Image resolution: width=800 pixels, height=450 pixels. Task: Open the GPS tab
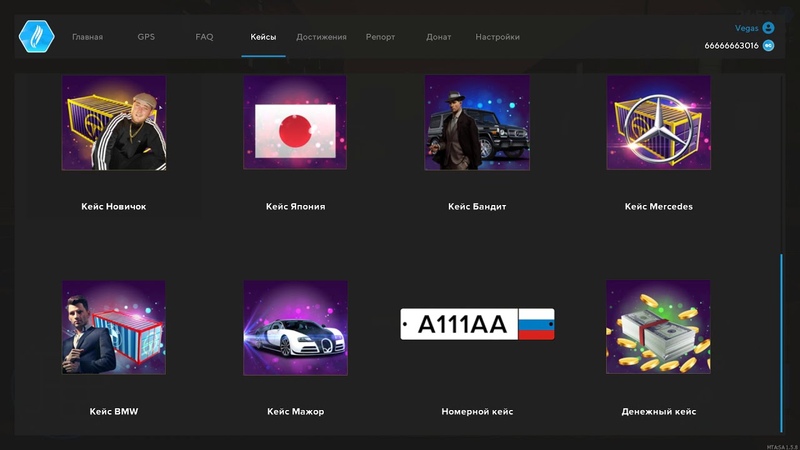tap(146, 37)
